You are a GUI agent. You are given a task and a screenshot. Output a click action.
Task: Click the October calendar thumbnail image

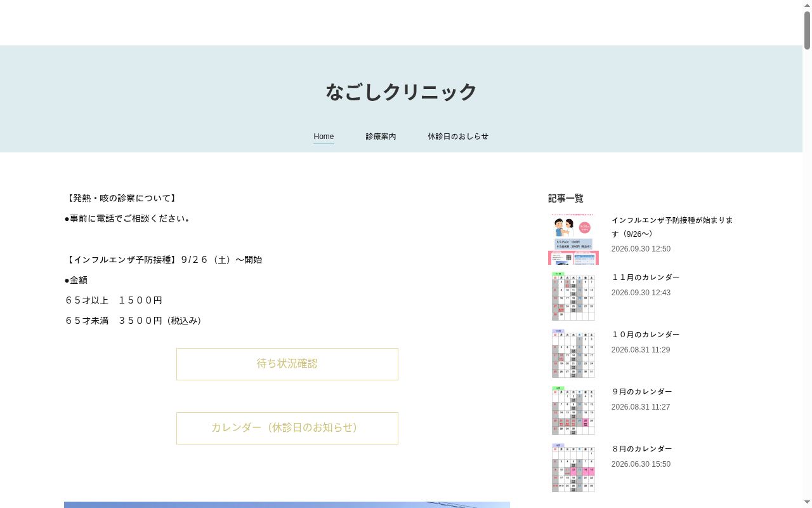(573, 354)
